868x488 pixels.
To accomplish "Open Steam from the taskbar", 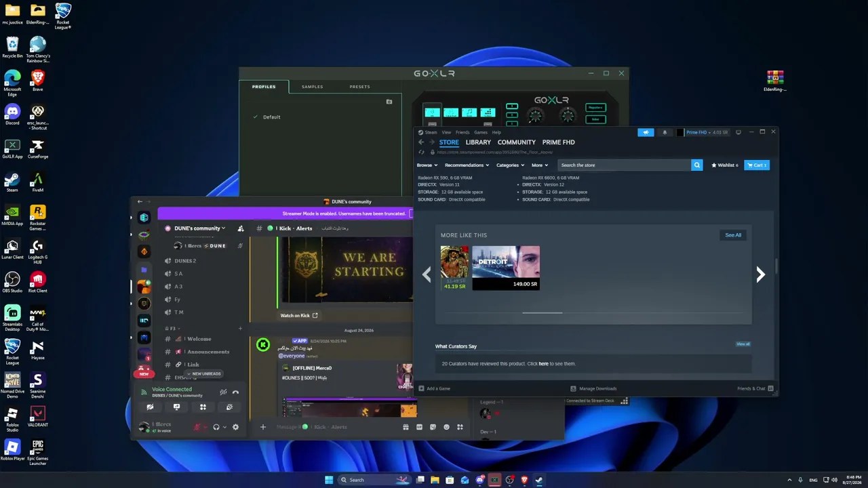I will 539,480.
